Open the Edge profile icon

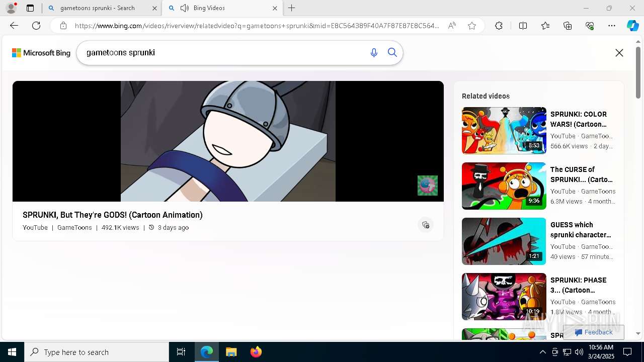point(11,8)
